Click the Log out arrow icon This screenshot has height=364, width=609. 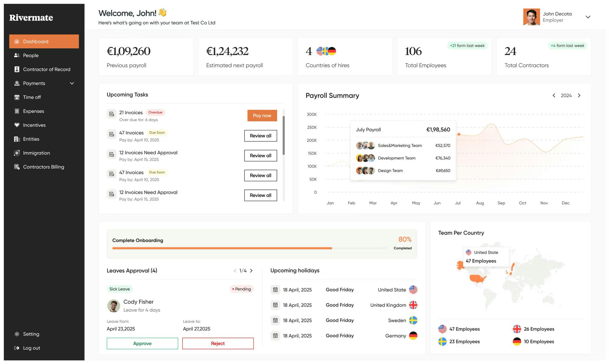(17, 348)
